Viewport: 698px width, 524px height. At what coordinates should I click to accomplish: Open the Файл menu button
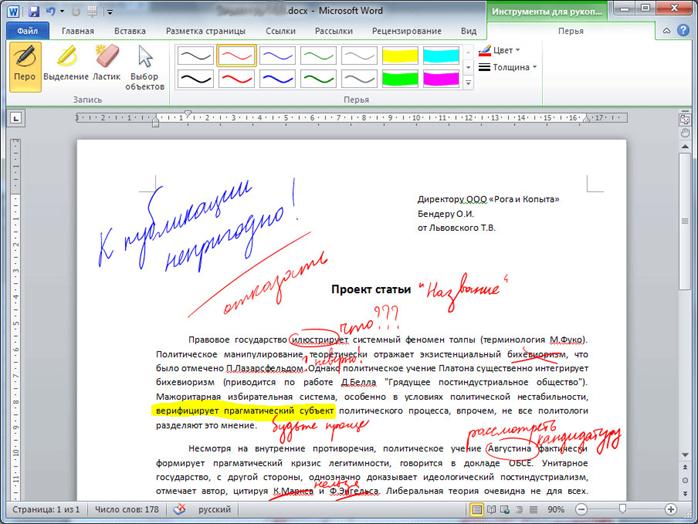28,31
